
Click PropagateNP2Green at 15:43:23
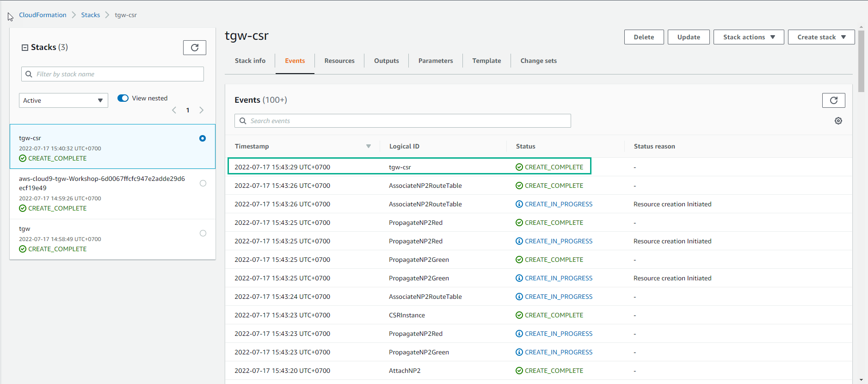pos(419,352)
